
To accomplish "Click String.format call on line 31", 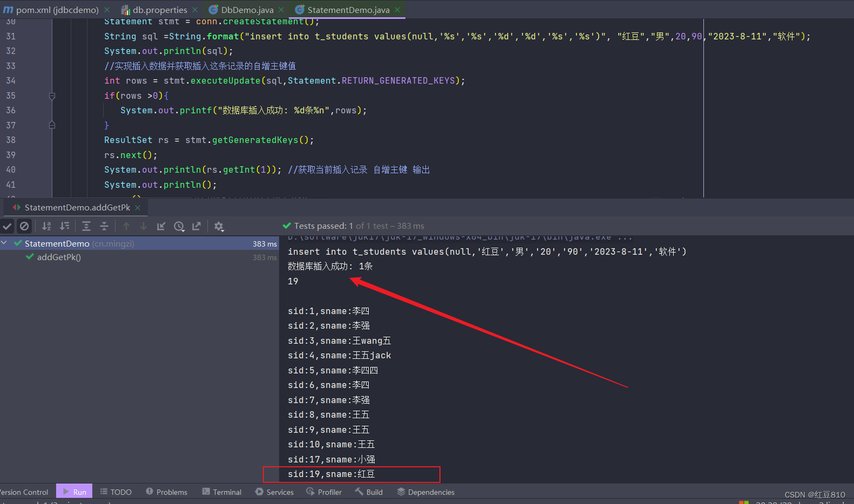I will tap(204, 37).
